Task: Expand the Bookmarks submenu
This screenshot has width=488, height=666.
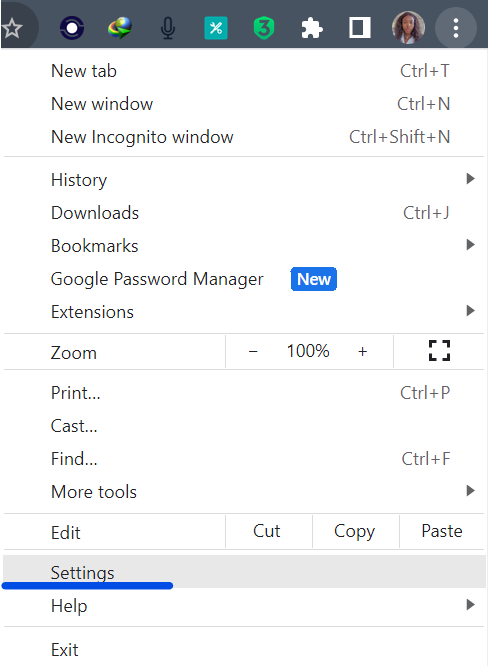Action: (244, 246)
